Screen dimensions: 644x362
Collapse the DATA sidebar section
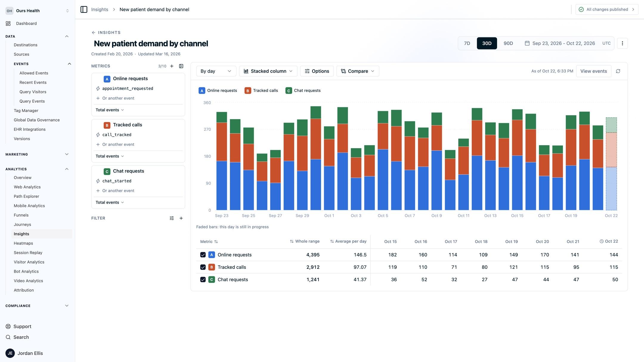67,36
